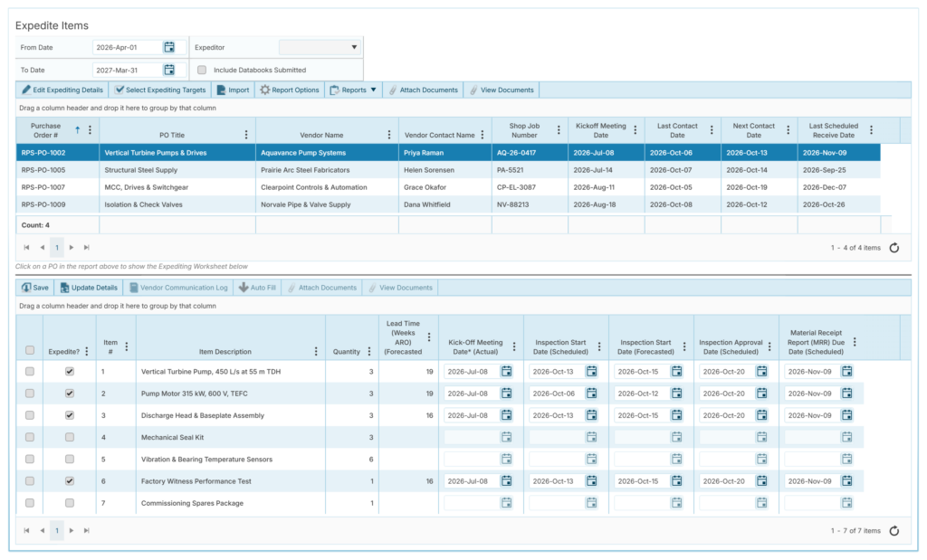
Task: Open Shop Job Number column menu
Action: pos(559,130)
